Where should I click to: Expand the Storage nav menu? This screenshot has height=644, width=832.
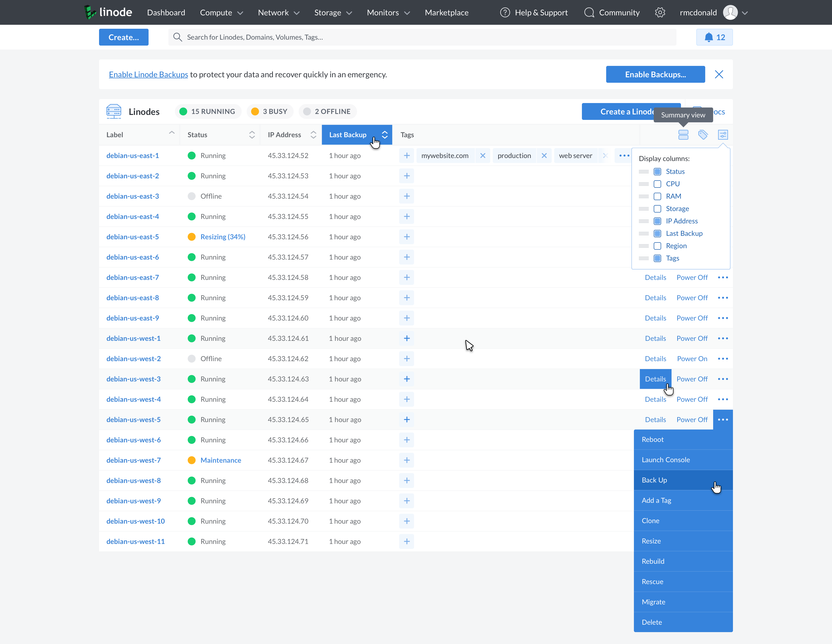(333, 13)
